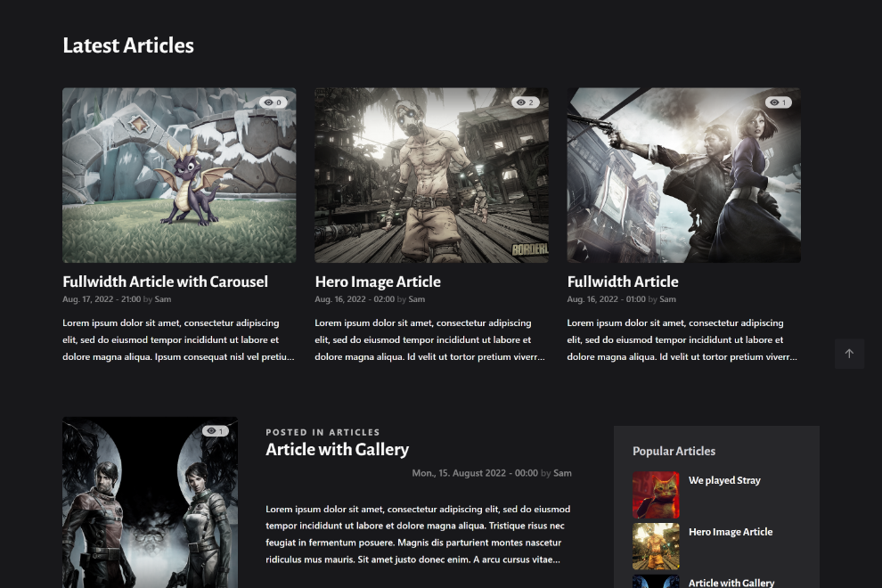882x588 pixels.
Task: Click author Sam under Hero Image Article date
Action: tap(417, 299)
